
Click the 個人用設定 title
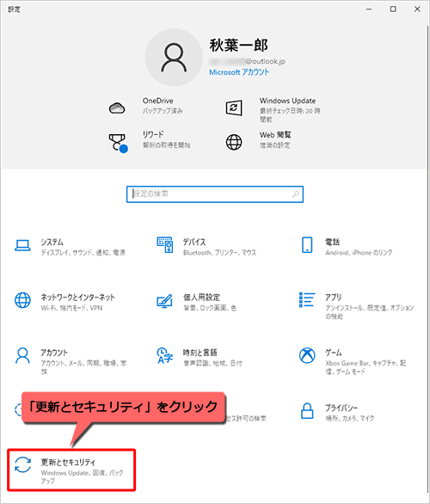pos(201,298)
